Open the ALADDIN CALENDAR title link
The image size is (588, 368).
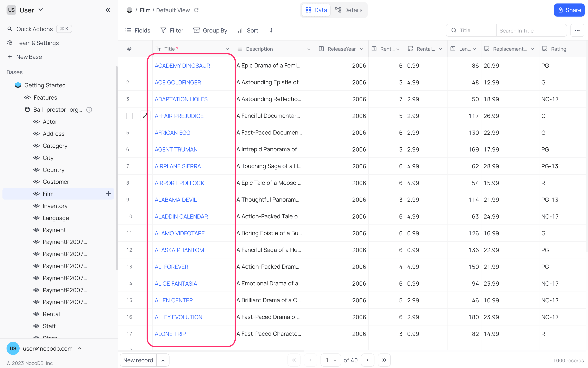(181, 217)
